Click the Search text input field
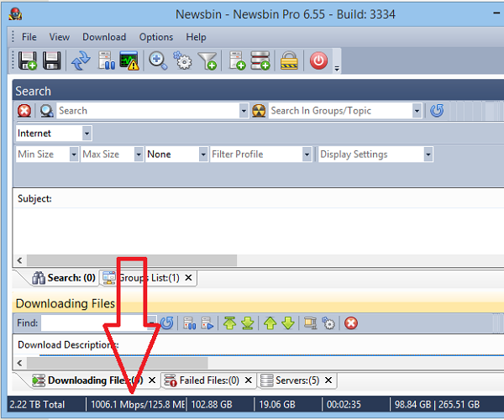The width and height of the screenshot is (504, 420). tap(148, 111)
